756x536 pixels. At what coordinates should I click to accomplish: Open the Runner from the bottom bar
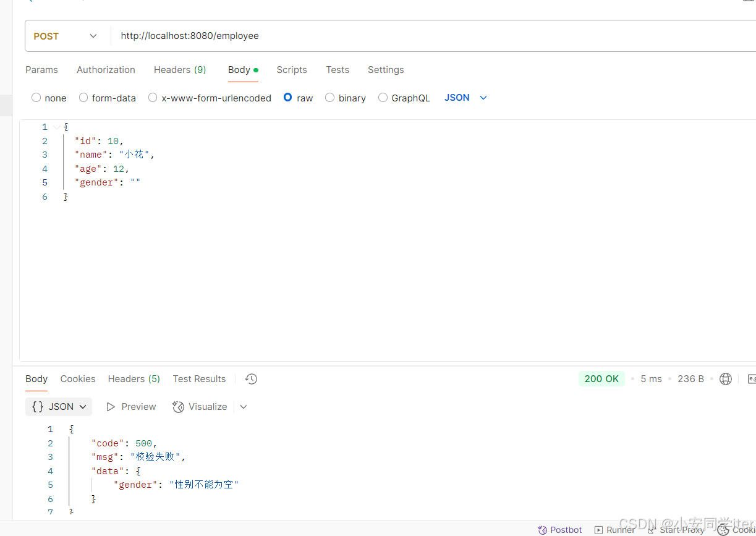coord(615,530)
